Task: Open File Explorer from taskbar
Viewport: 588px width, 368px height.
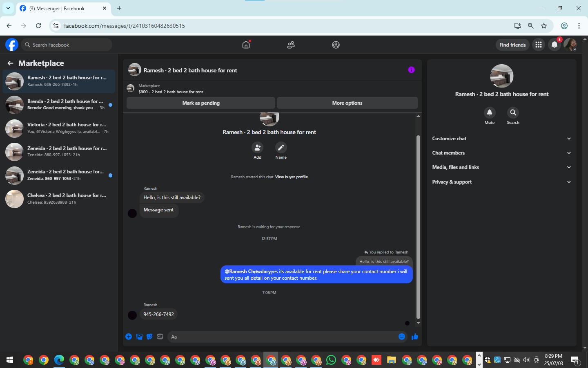Action: (x=392, y=360)
